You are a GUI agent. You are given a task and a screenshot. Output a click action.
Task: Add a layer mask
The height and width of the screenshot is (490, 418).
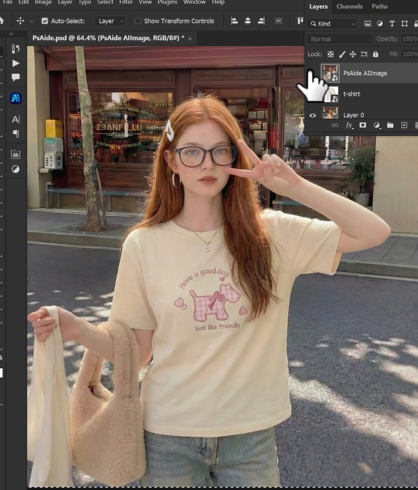click(x=363, y=125)
